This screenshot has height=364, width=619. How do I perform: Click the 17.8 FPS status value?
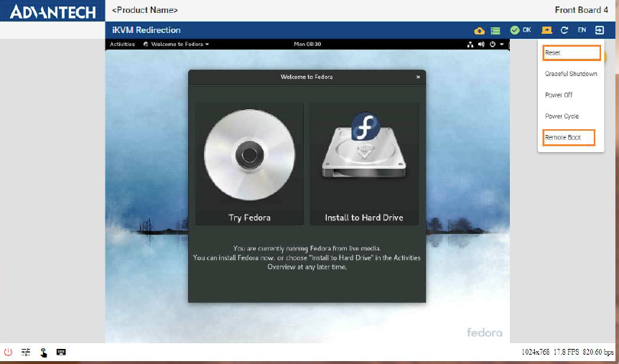click(x=566, y=353)
